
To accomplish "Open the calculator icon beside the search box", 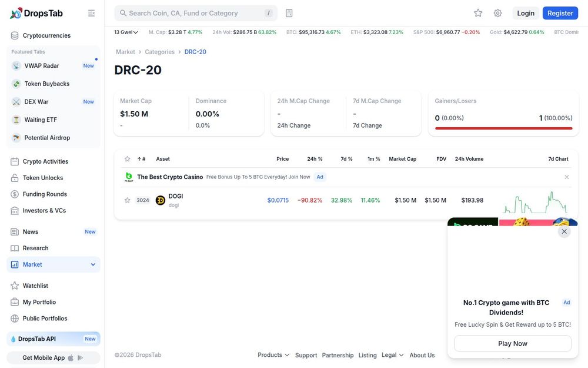I will click(x=289, y=13).
